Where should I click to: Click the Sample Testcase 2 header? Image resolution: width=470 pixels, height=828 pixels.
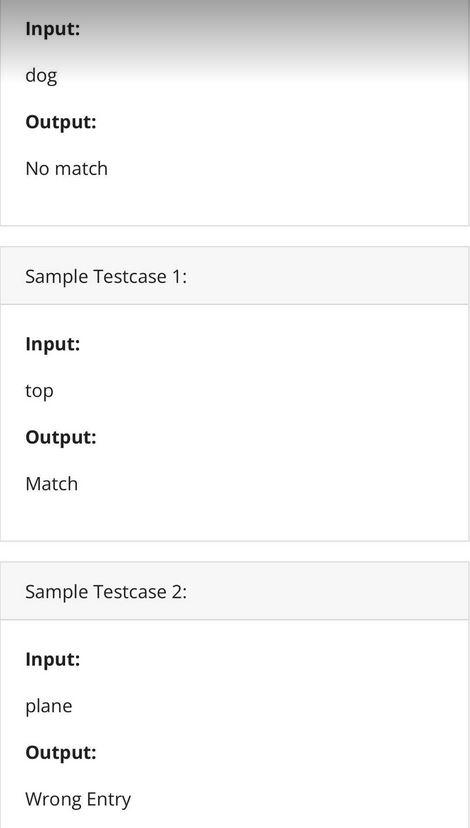(x=234, y=591)
